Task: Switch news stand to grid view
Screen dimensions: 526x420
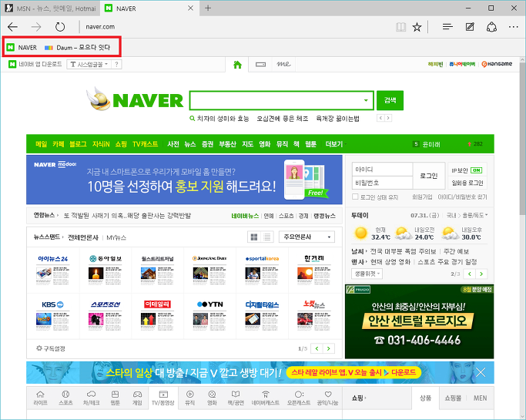Action: coord(254,237)
